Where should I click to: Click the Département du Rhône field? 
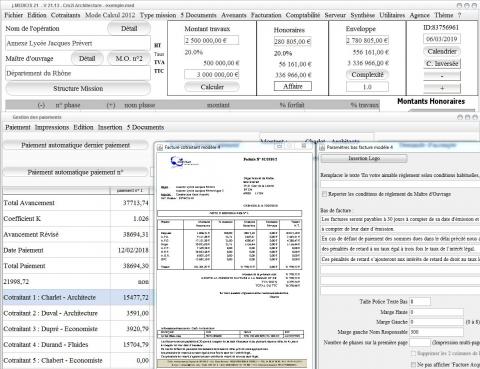tap(78, 73)
